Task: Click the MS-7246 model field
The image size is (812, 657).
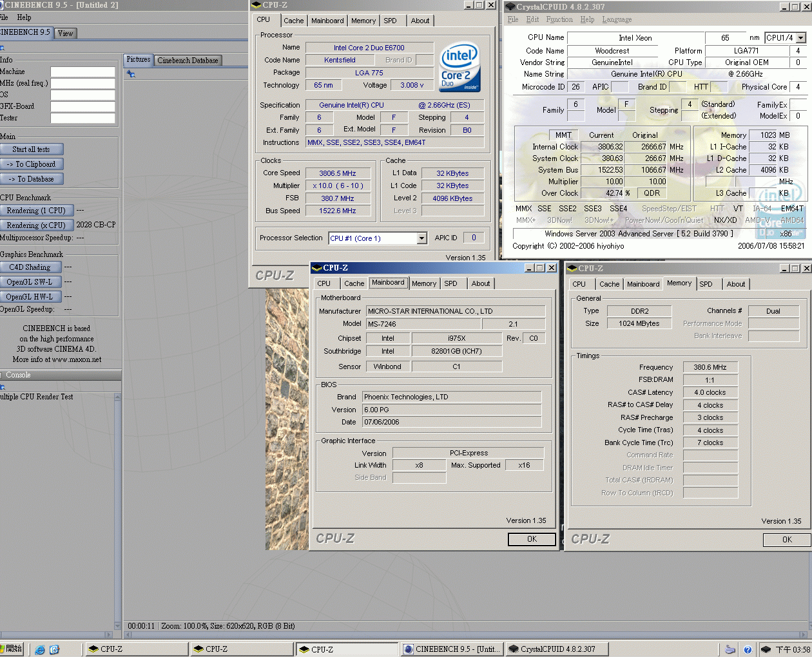Action: click(423, 324)
